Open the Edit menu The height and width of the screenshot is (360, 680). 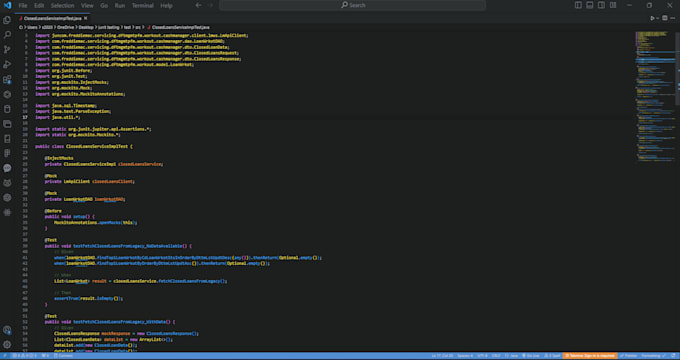tap(39, 6)
